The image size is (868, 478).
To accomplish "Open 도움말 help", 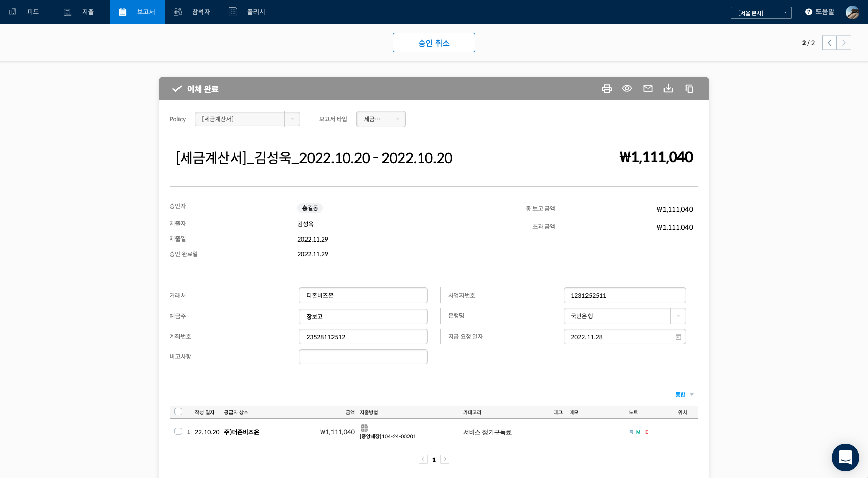I will point(820,12).
